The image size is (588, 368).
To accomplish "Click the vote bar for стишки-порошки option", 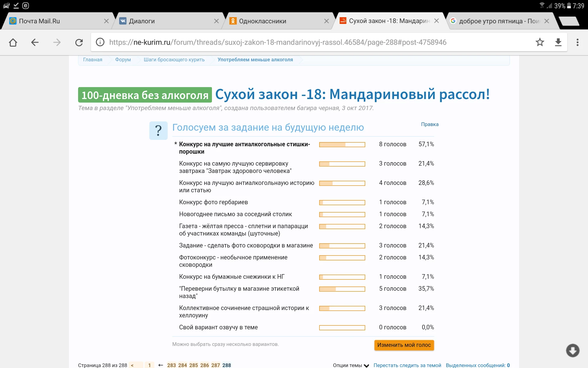I will tap(342, 144).
